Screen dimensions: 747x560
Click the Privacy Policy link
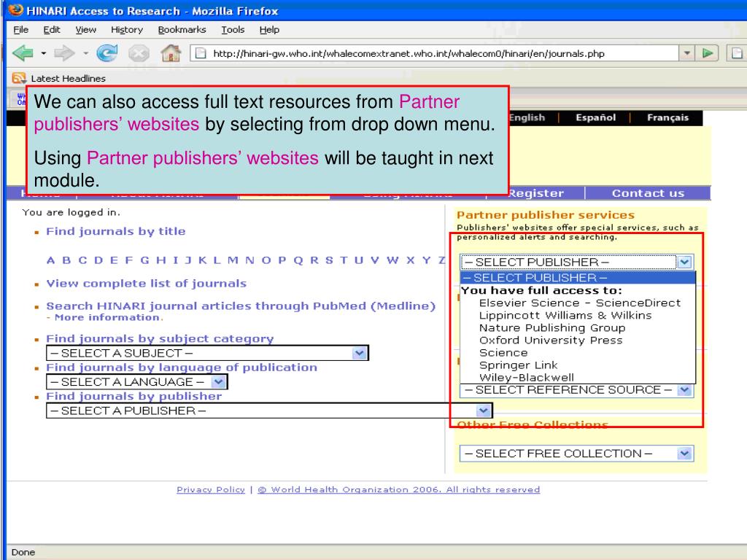click(211, 489)
